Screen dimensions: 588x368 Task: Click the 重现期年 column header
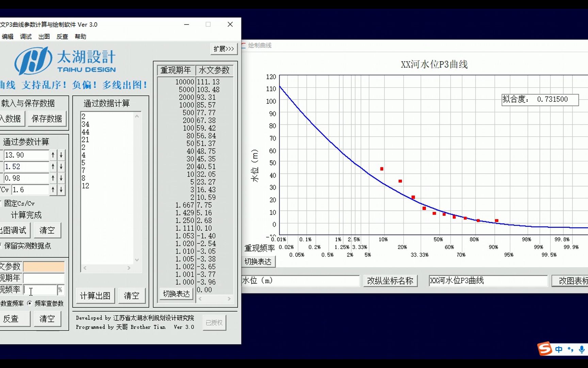(x=176, y=70)
